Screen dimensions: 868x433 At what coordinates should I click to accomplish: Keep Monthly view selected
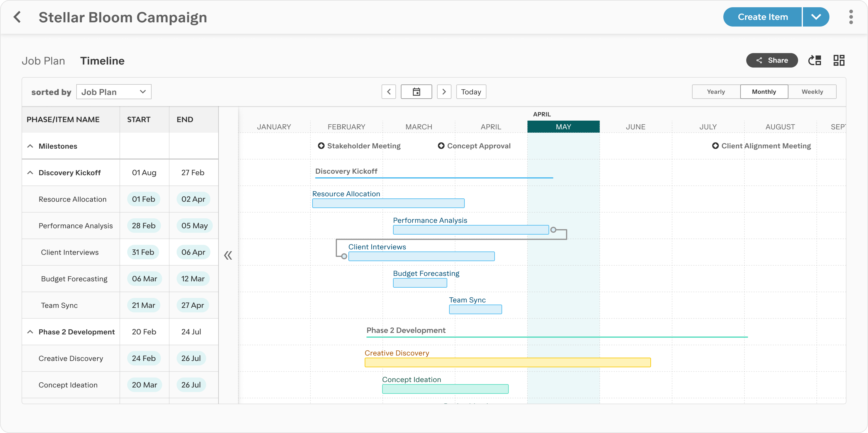(764, 91)
